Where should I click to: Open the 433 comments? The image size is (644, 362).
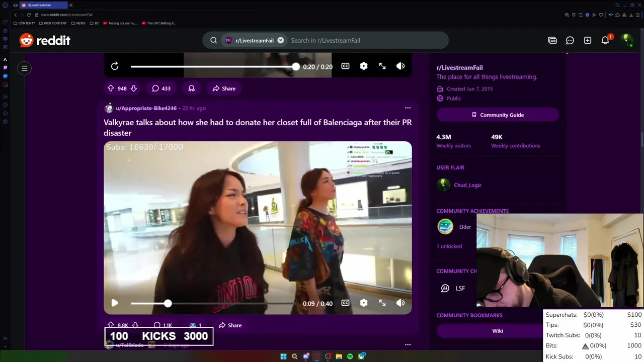point(162,88)
